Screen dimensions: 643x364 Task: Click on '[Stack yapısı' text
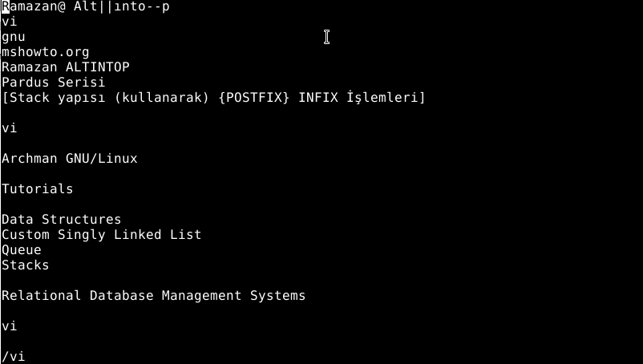coord(53,98)
